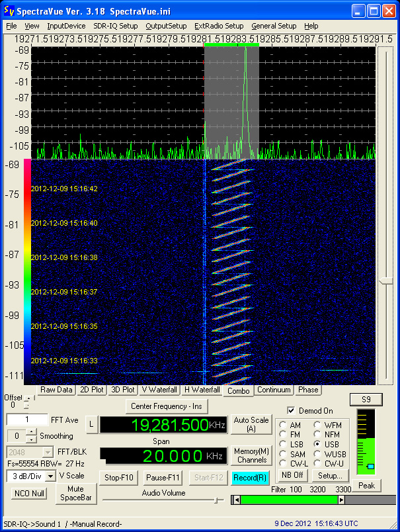Select FM demodulation mode
Viewport: 400px width, 532px height.
(283, 435)
